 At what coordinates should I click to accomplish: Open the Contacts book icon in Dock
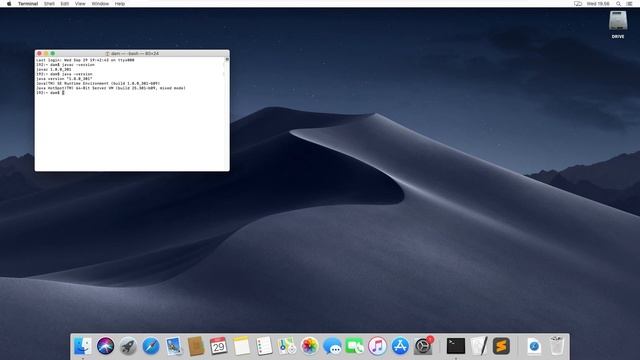[x=196, y=346]
